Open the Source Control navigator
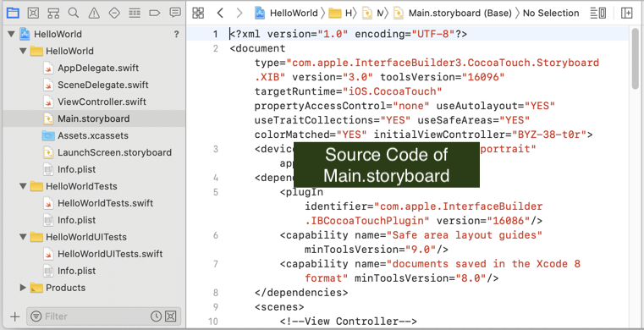This screenshot has width=644, height=330. click(33, 14)
